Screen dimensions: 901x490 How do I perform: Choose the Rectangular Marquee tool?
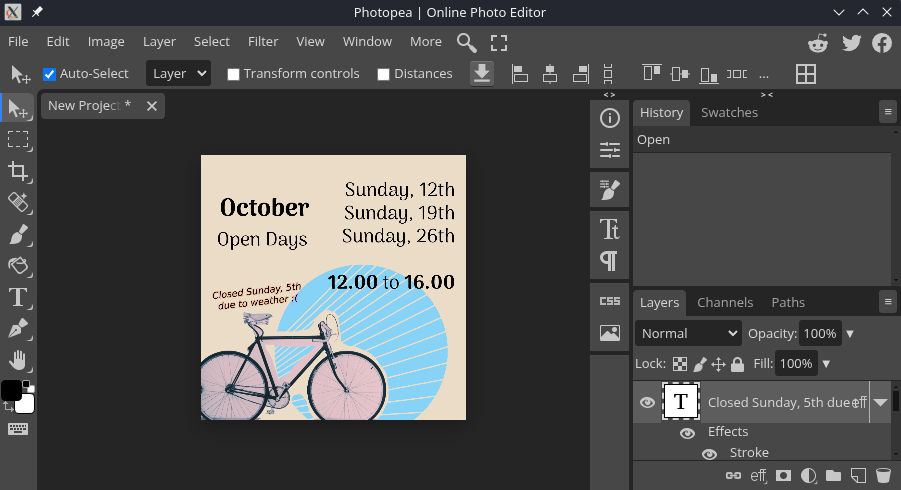pyautogui.click(x=17, y=139)
